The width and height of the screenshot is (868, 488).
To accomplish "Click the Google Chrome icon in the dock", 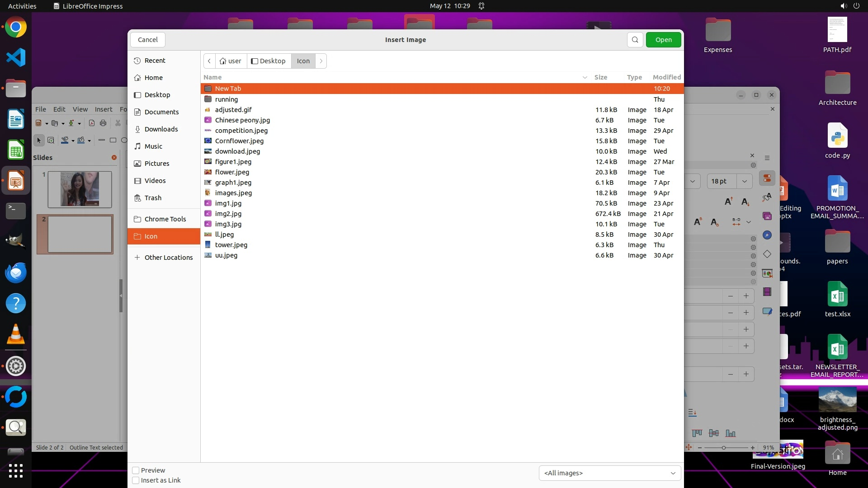I will pos(16,27).
